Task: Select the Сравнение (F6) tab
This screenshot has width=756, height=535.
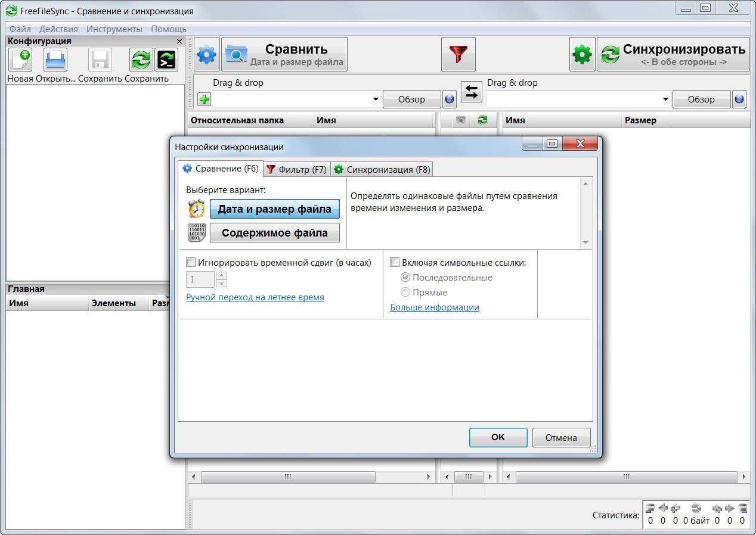Action: coord(221,169)
